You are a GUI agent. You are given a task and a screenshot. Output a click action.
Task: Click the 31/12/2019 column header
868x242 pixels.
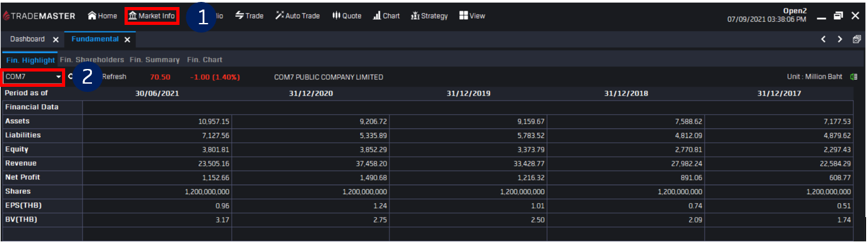click(469, 93)
